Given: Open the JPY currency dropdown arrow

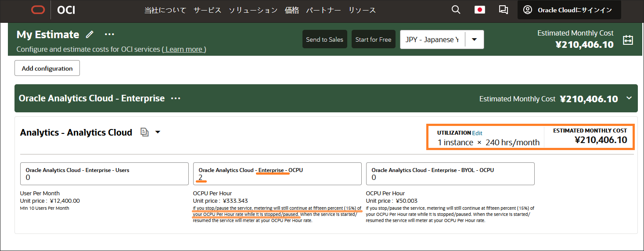Looking at the screenshot, I should pyautogui.click(x=474, y=39).
